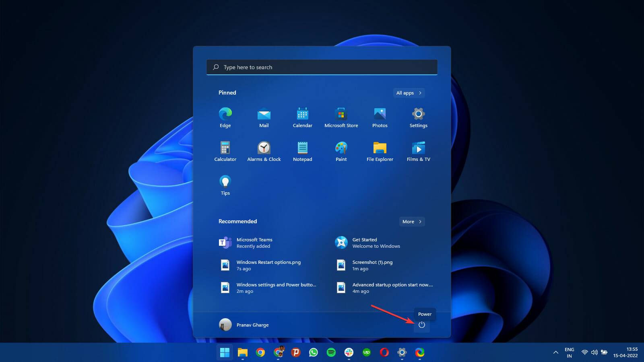Open Films & TV
This screenshot has height=362, width=644.
pos(418,150)
